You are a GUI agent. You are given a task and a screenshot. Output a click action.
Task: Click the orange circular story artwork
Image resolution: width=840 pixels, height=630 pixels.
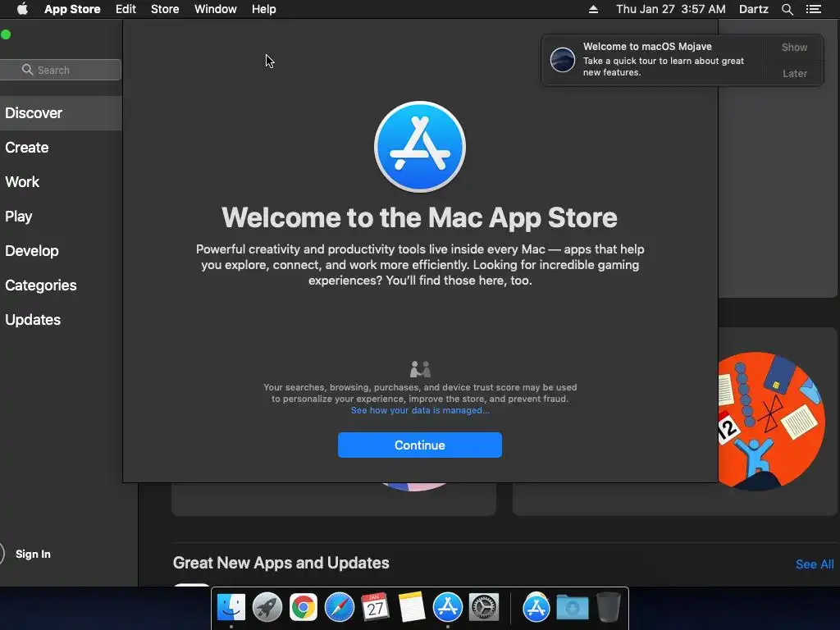click(771, 421)
